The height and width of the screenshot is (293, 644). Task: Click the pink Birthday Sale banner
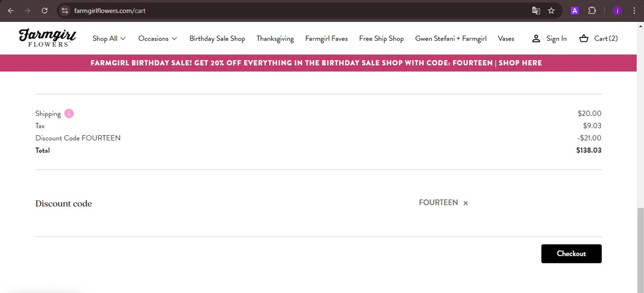click(x=316, y=63)
